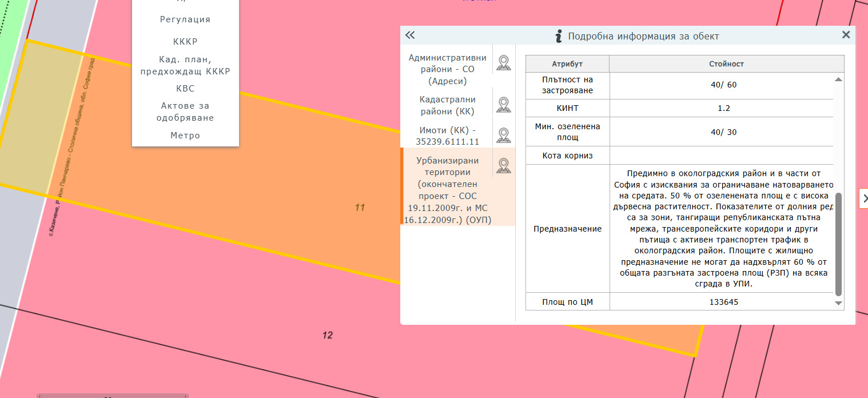The width and height of the screenshot is (868, 398).
Task: Open Актове за одобряване entry
Action: click(x=185, y=112)
